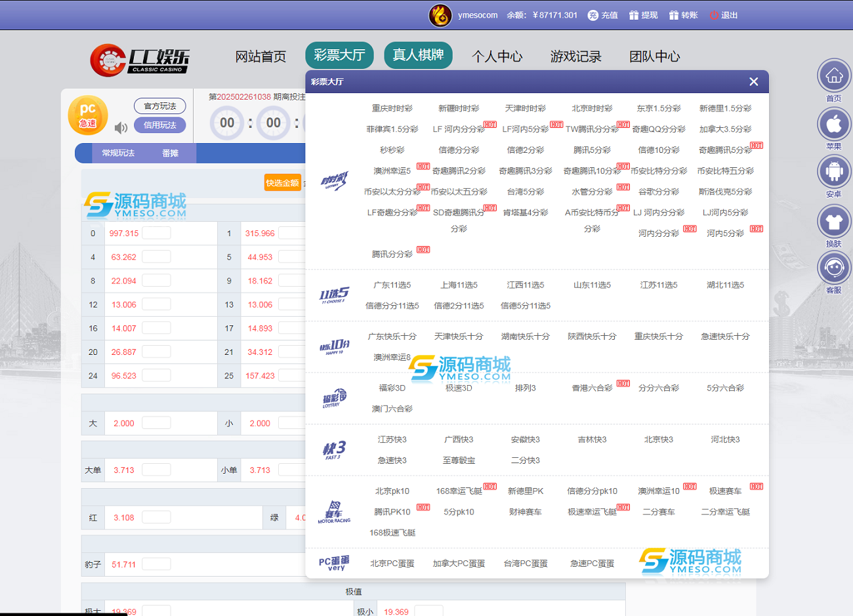Click the CC娱乐 site logo

(x=140, y=60)
